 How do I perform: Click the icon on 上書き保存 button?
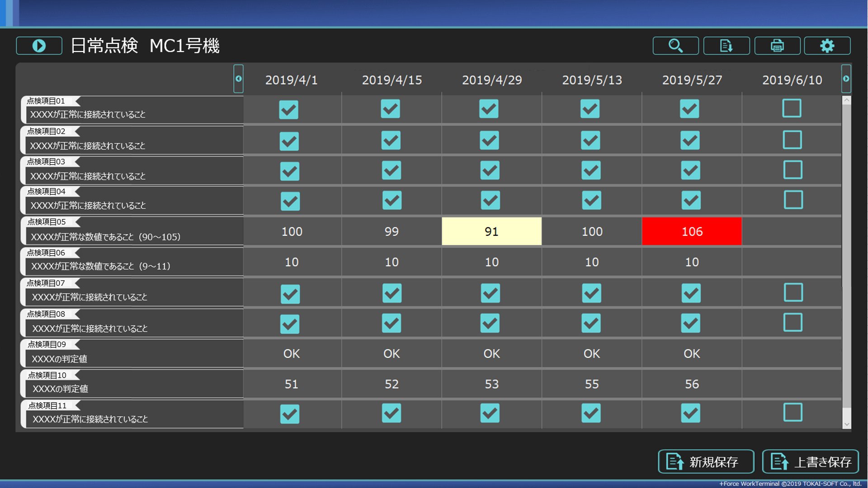click(x=779, y=462)
